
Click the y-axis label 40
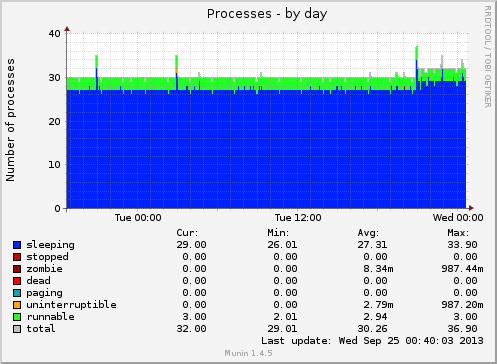tap(55, 34)
